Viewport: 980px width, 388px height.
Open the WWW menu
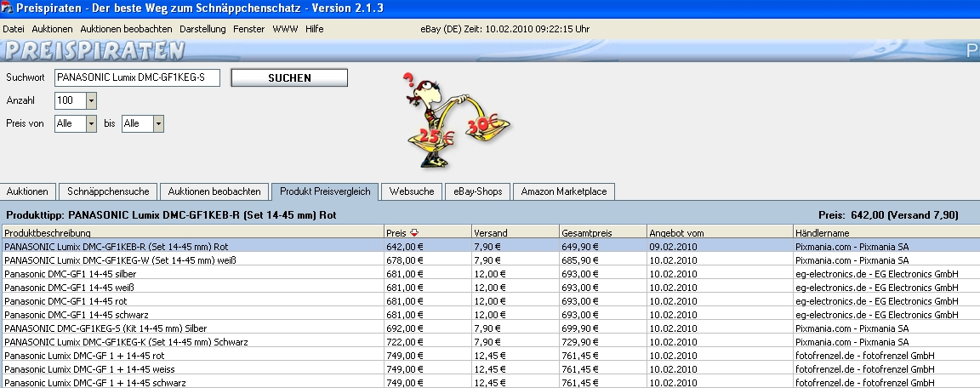285,29
